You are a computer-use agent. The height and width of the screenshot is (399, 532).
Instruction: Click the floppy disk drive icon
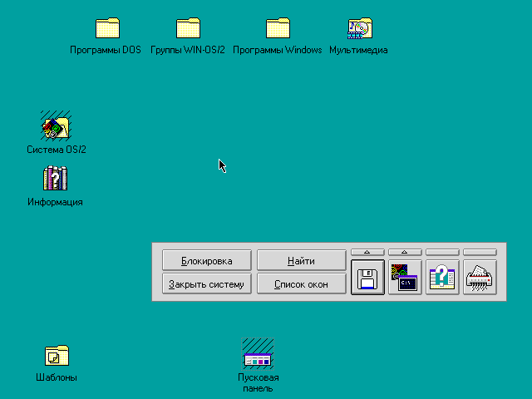coord(367,277)
